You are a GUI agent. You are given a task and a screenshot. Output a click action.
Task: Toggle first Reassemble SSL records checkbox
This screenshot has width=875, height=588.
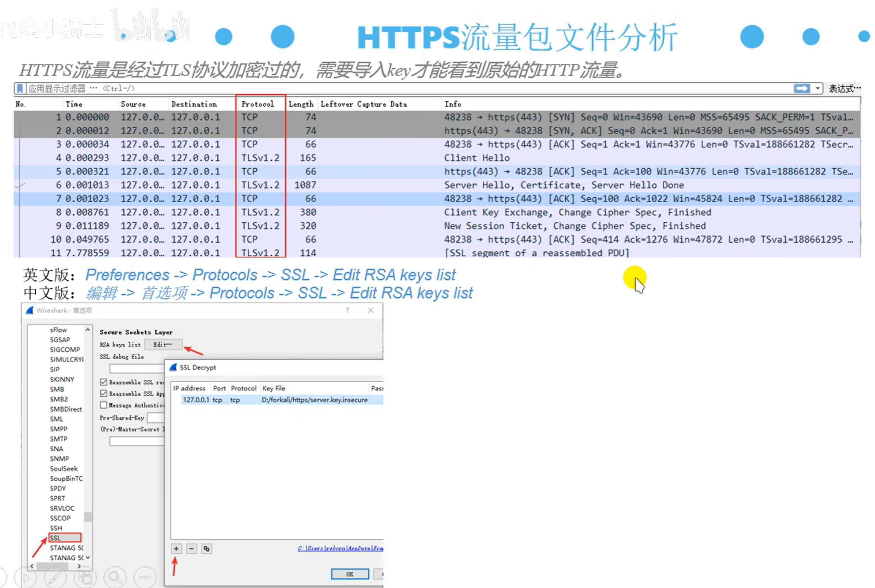click(x=104, y=382)
